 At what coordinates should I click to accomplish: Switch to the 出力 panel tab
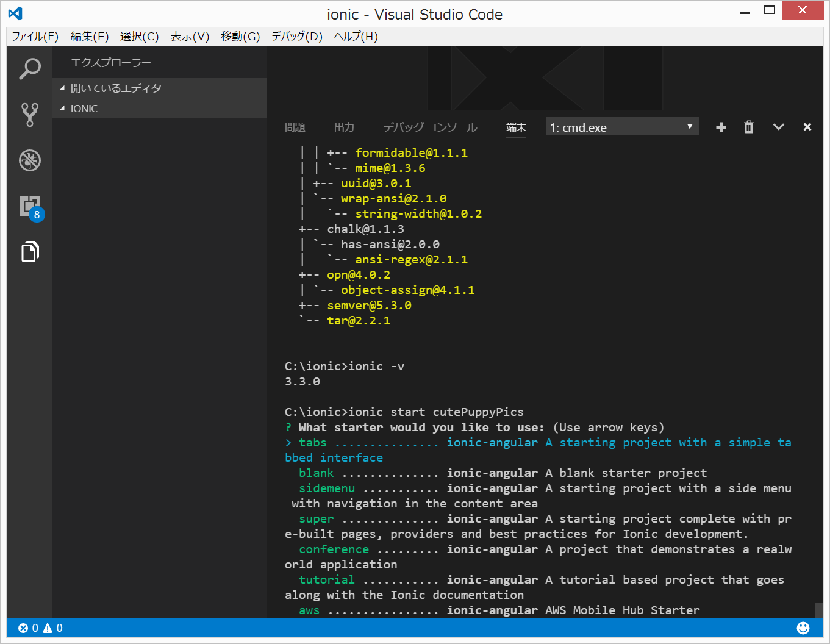coord(344,127)
